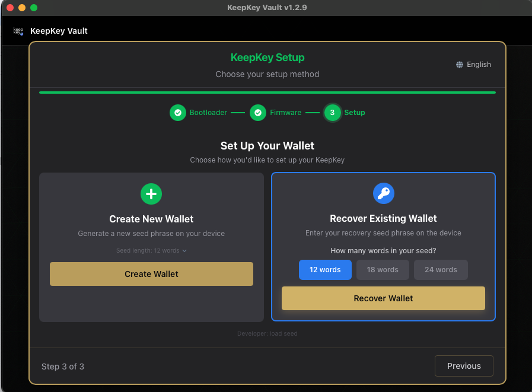Viewport: 532px width, 392px height.
Task: Open the English language selector
Action: click(x=473, y=64)
